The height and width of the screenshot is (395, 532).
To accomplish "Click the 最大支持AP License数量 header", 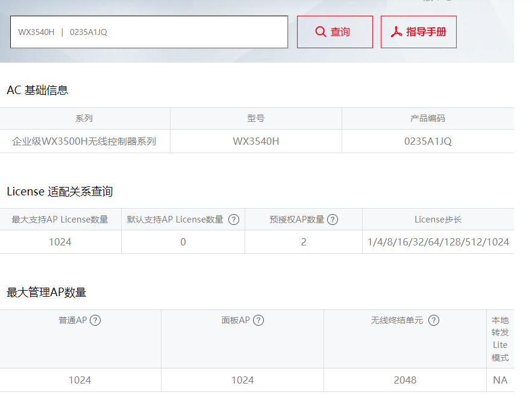I will tap(60, 220).
